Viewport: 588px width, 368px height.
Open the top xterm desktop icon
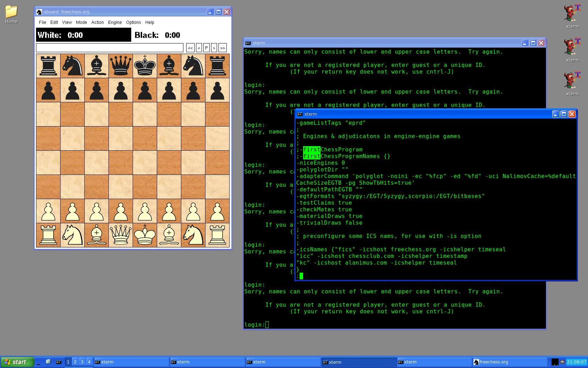click(572, 16)
